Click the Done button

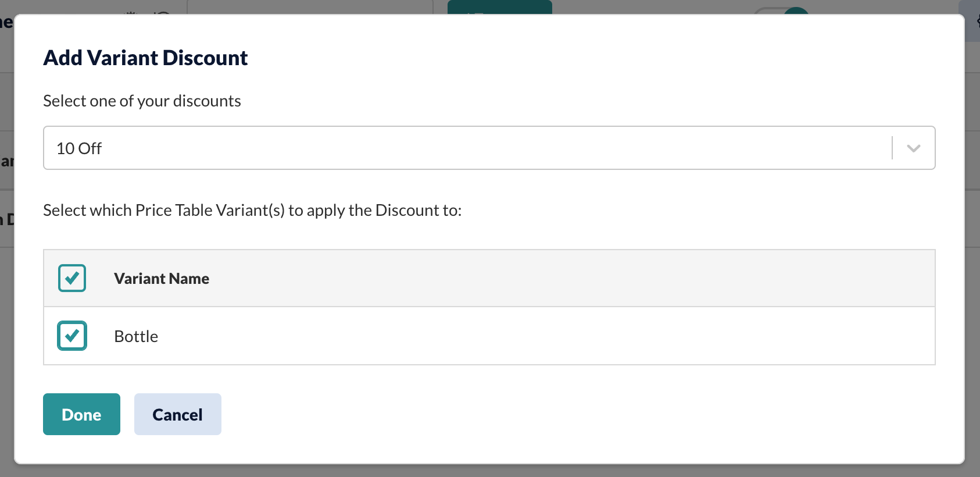[x=81, y=414]
